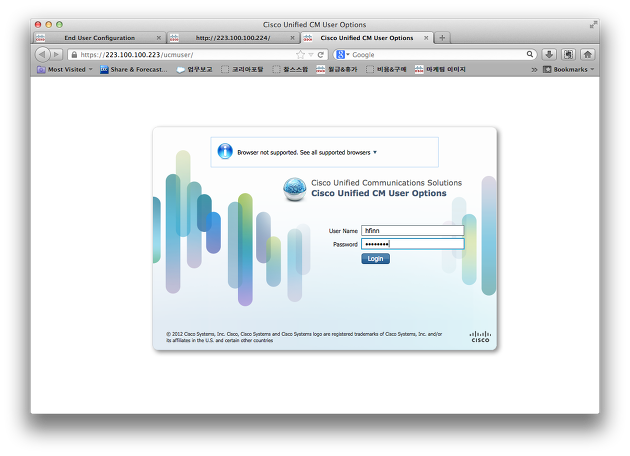Screen dimensions: 630x456
Task: Click the Password field
Action: [x=413, y=244]
